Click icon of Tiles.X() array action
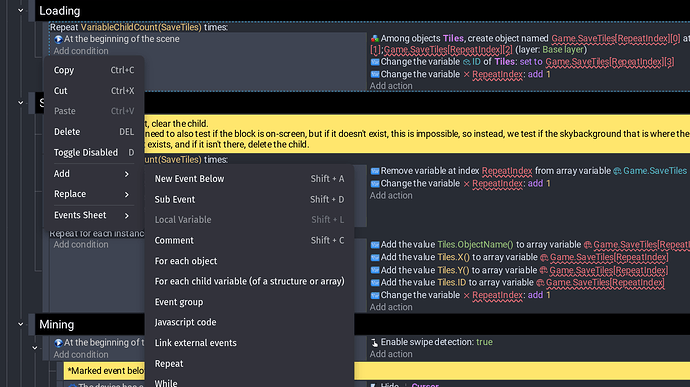690x387 pixels. point(374,258)
